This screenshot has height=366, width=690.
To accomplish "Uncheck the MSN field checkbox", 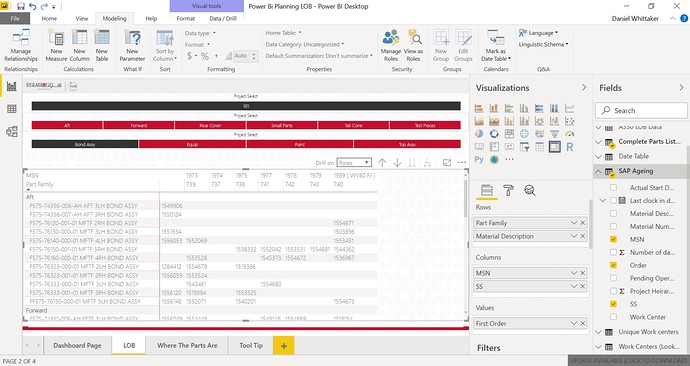I will (x=613, y=239).
